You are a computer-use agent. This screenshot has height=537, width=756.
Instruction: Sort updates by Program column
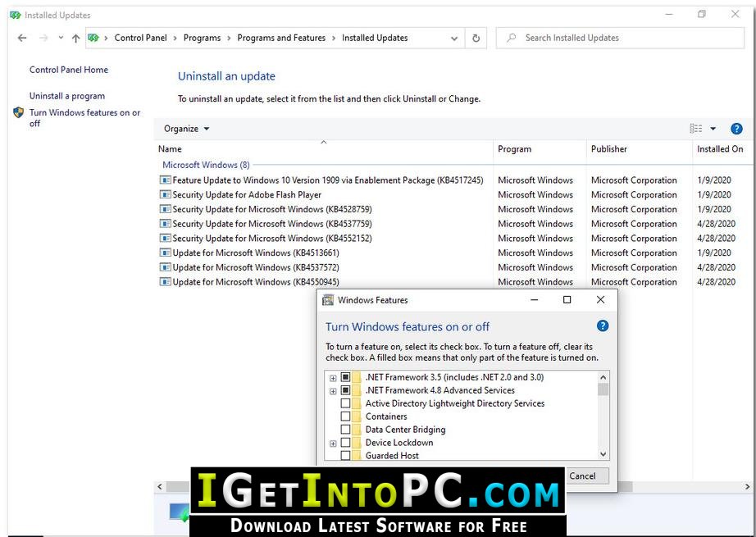click(540, 149)
